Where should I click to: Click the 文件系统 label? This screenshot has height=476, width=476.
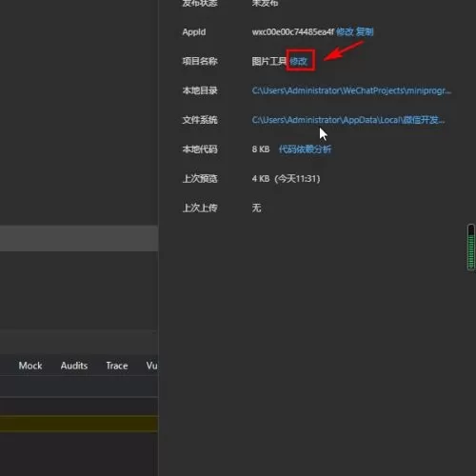tap(200, 120)
